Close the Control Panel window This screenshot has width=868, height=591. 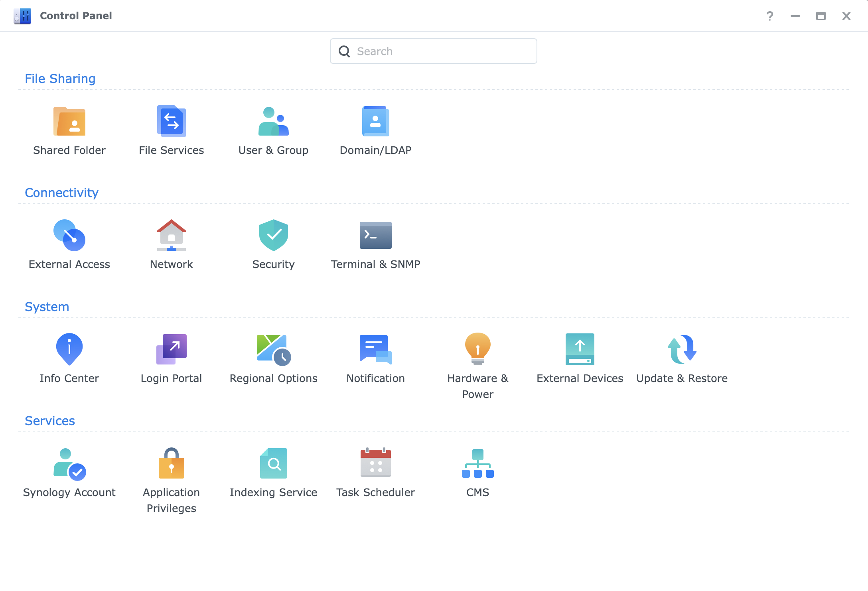pyautogui.click(x=846, y=16)
